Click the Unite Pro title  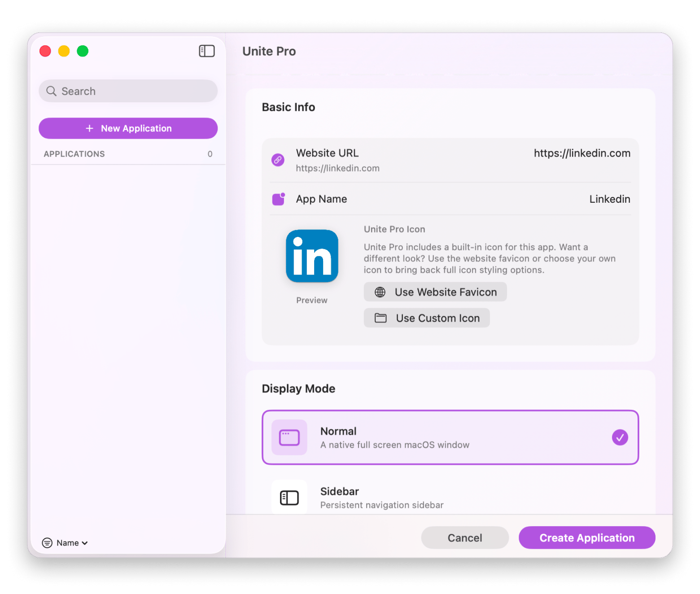point(269,52)
